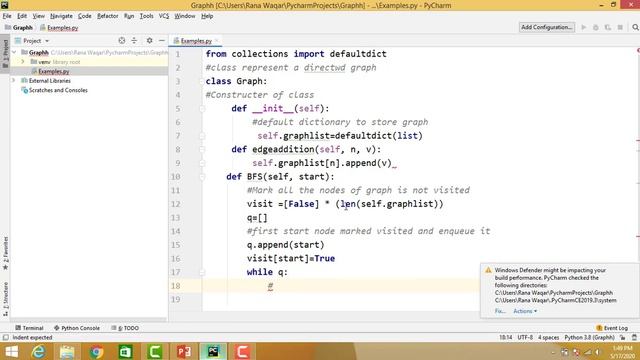Click Add Configuration button
Image resolution: width=640 pixels, height=360 pixels.
(x=547, y=27)
